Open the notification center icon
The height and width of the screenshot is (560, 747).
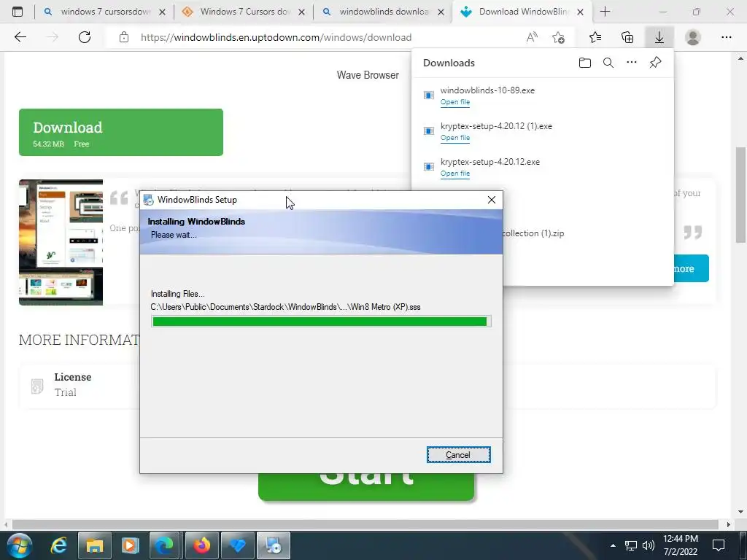click(x=719, y=545)
